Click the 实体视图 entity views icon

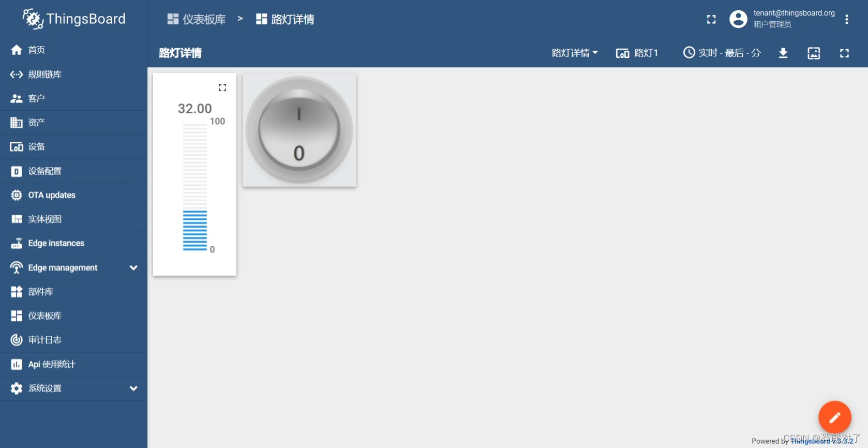[17, 219]
